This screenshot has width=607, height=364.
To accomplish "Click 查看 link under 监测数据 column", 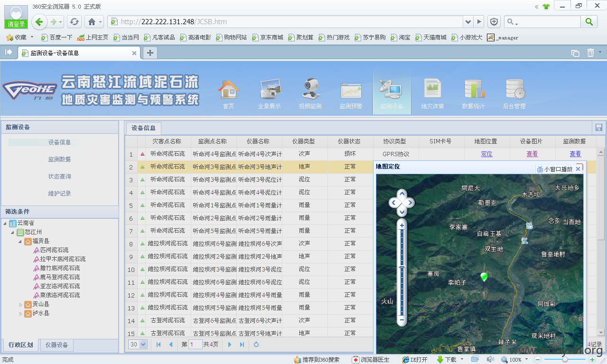I will 575,154.
